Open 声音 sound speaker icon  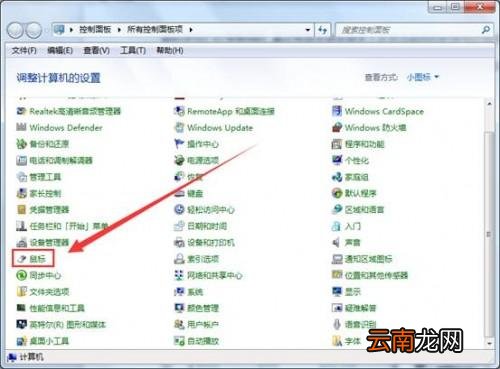point(337,242)
